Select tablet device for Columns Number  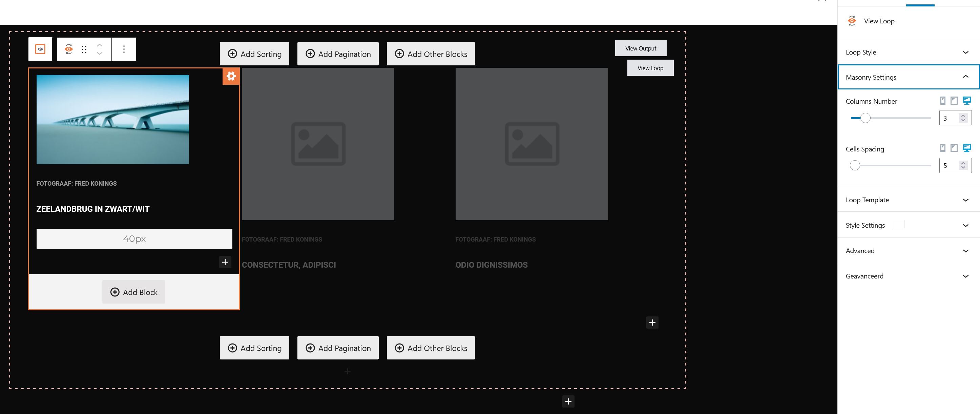(x=954, y=101)
